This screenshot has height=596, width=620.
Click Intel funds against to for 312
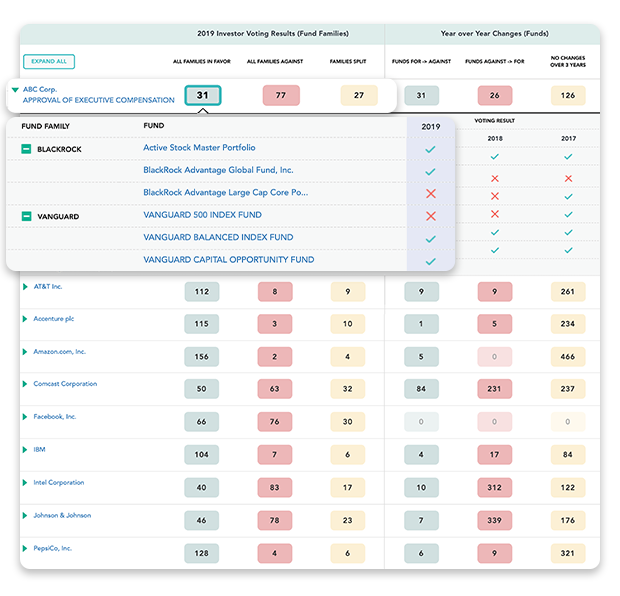495,488
